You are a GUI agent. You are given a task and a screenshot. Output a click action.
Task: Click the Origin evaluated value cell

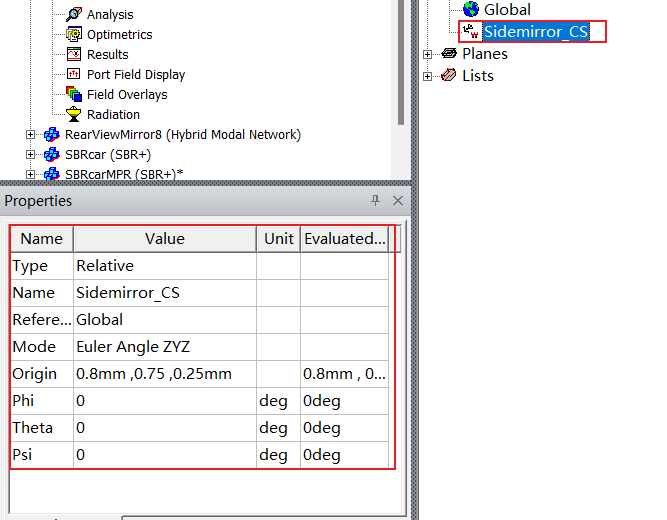point(345,374)
